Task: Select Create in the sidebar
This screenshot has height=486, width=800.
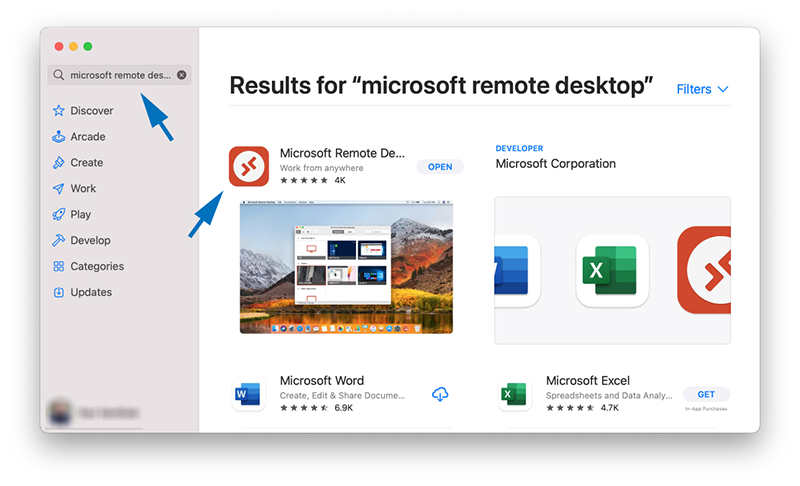Action: pyautogui.click(x=86, y=163)
